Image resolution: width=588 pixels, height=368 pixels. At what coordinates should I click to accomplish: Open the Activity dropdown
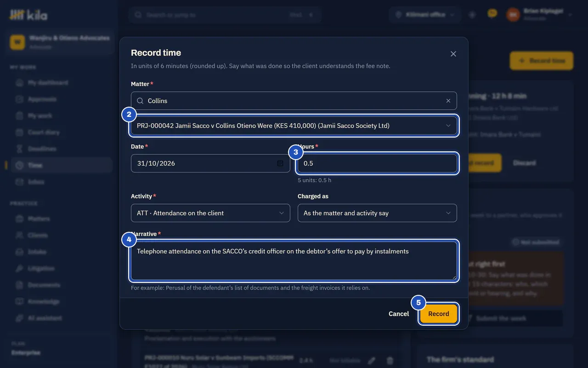[x=210, y=213]
